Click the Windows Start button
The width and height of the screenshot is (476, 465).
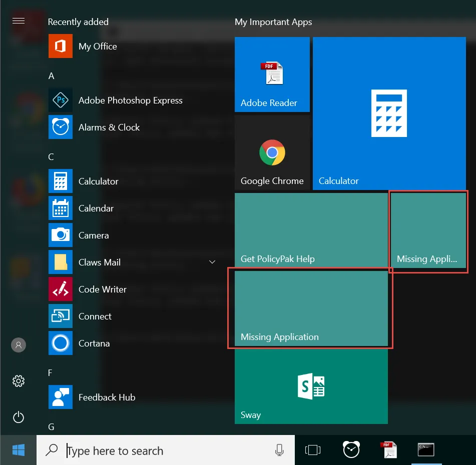pyautogui.click(x=19, y=450)
